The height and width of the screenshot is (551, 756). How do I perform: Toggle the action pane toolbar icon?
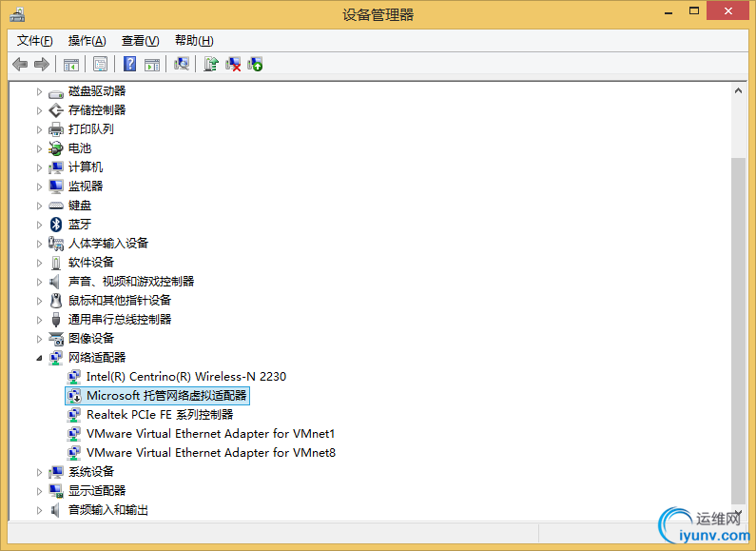pyautogui.click(x=152, y=64)
